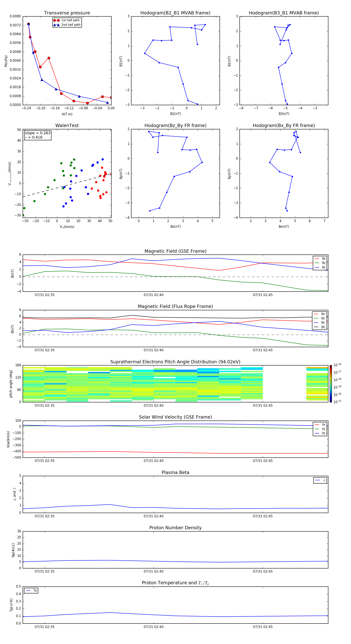This screenshot has width=351, height=644.
Task: Click the 'Magnetic Field (Flux Rope Frame)' title
Action: 175,307
